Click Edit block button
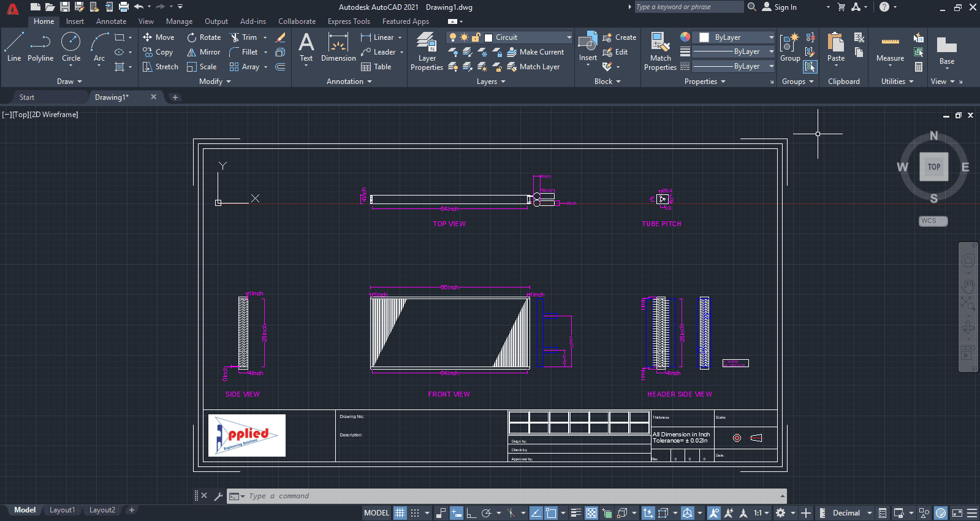 [x=615, y=52]
